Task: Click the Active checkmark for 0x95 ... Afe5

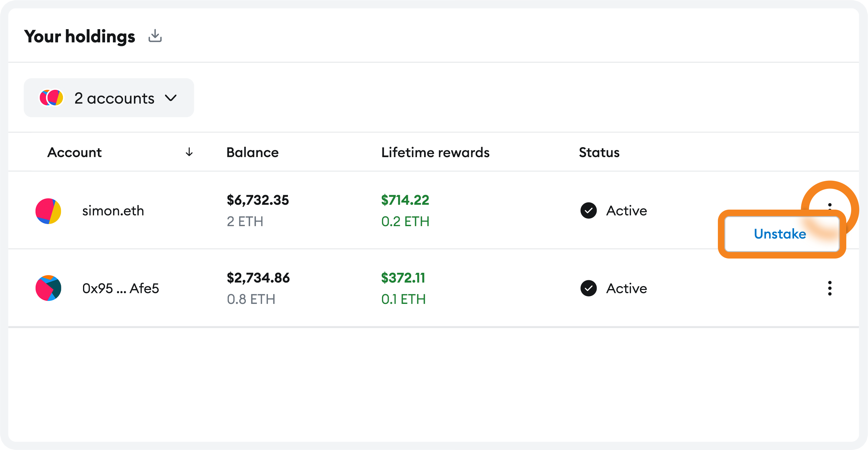Action: click(x=588, y=288)
